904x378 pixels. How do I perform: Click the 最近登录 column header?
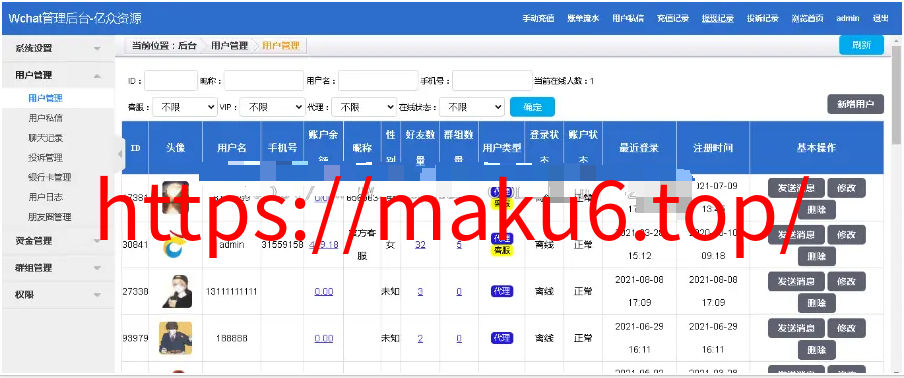click(639, 148)
